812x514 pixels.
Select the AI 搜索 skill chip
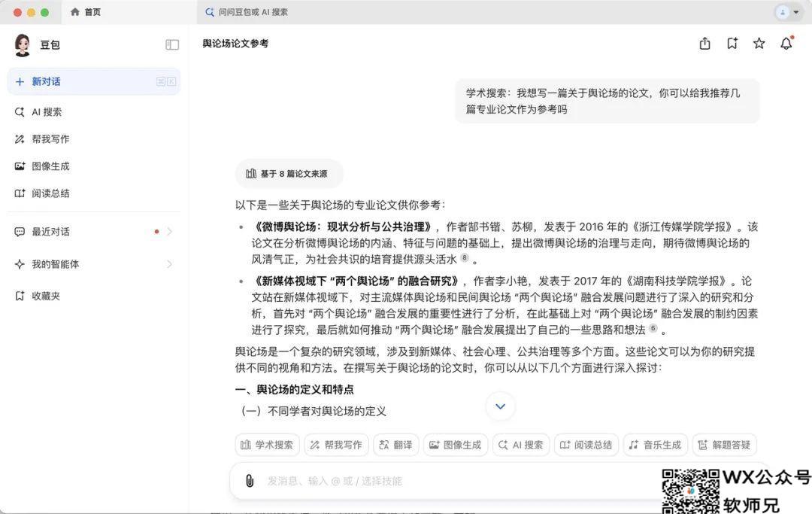tap(521, 445)
